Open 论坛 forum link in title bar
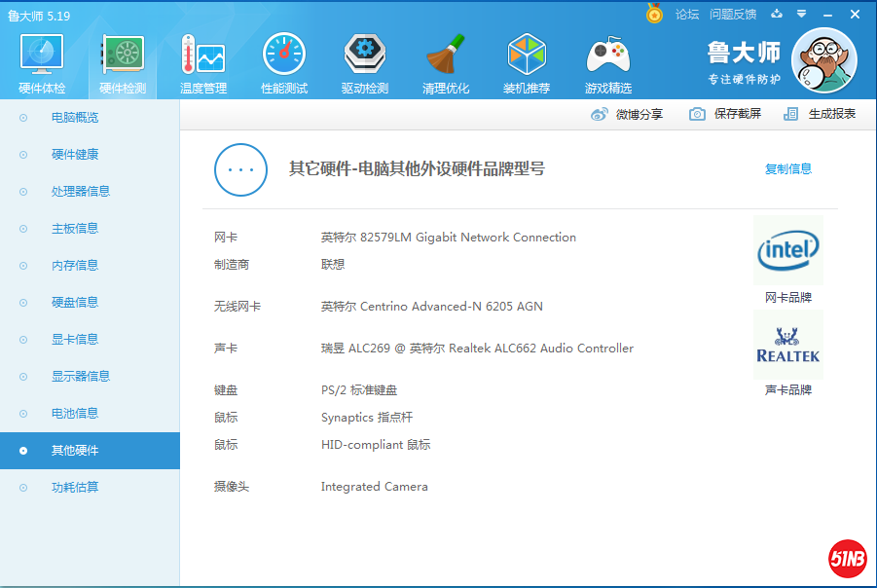Image resolution: width=877 pixels, height=588 pixels. pyautogui.click(x=687, y=15)
